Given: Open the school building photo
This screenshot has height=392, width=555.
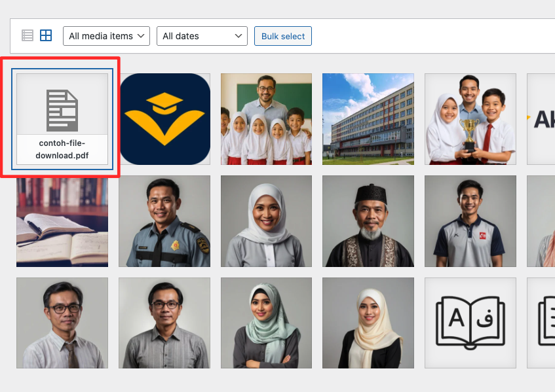Looking at the screenshot, I should 368,118.
